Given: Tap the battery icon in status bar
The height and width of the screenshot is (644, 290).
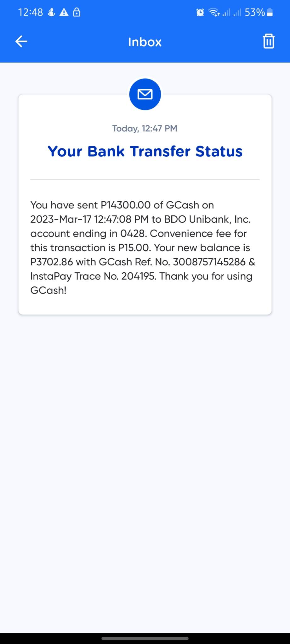Looking at the screenshot, I should 270,13.
